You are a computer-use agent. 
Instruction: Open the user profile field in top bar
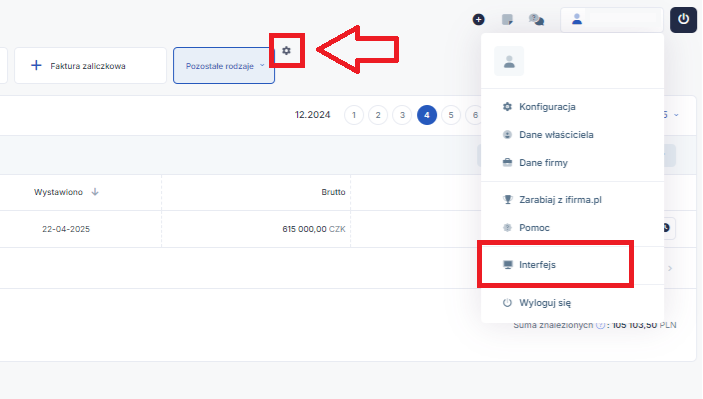pos(612,19)
